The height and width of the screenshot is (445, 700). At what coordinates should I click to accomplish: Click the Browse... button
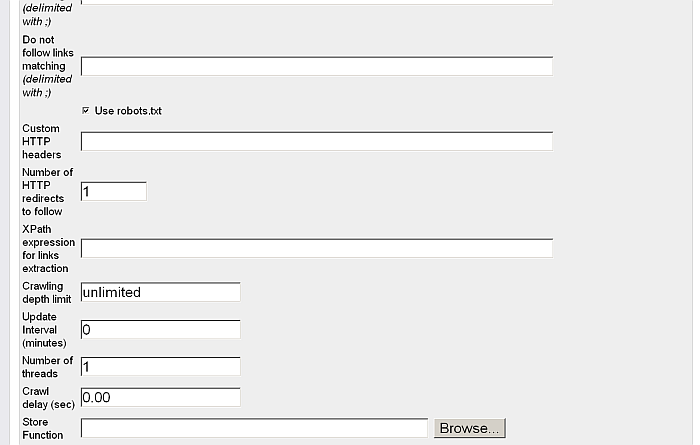pos(470,428)
